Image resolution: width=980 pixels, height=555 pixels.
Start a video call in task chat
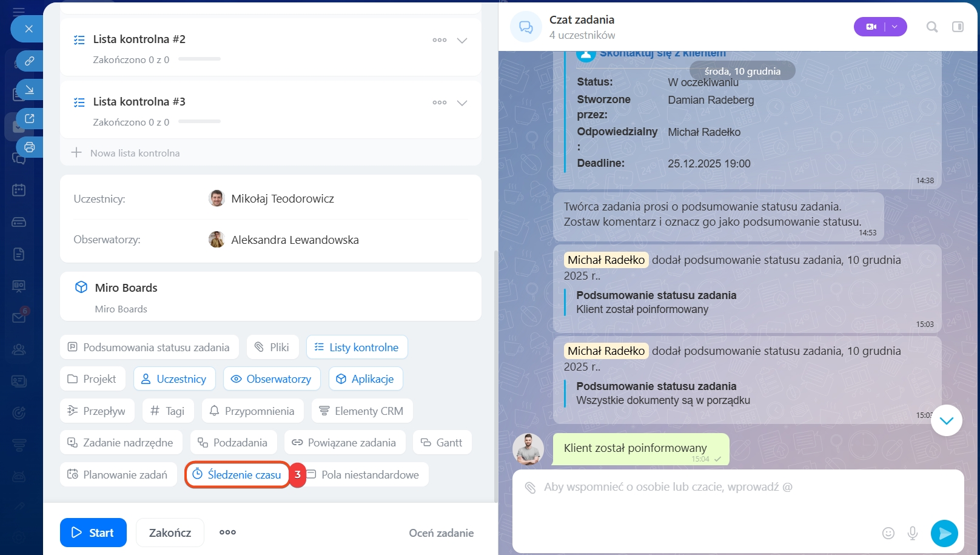(871, 27)
